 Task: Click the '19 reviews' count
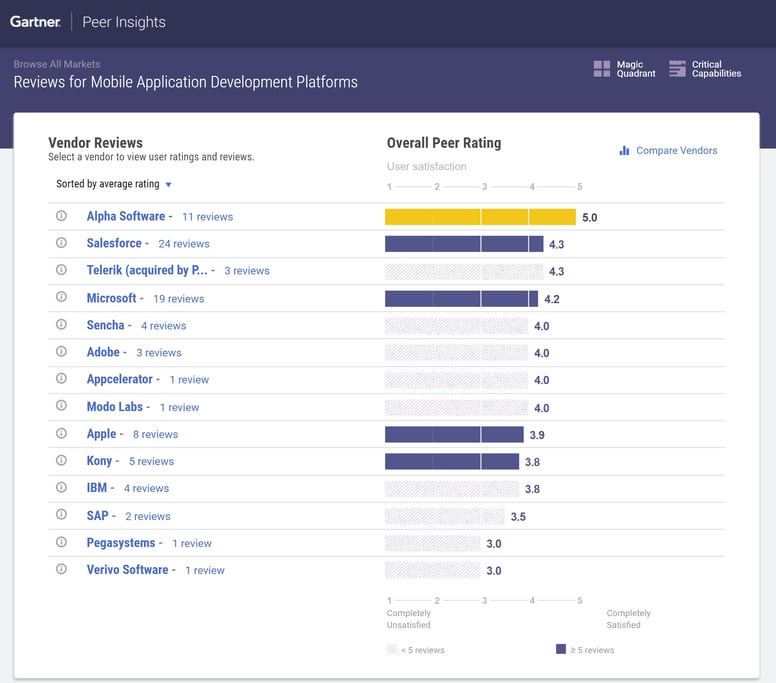179,298
